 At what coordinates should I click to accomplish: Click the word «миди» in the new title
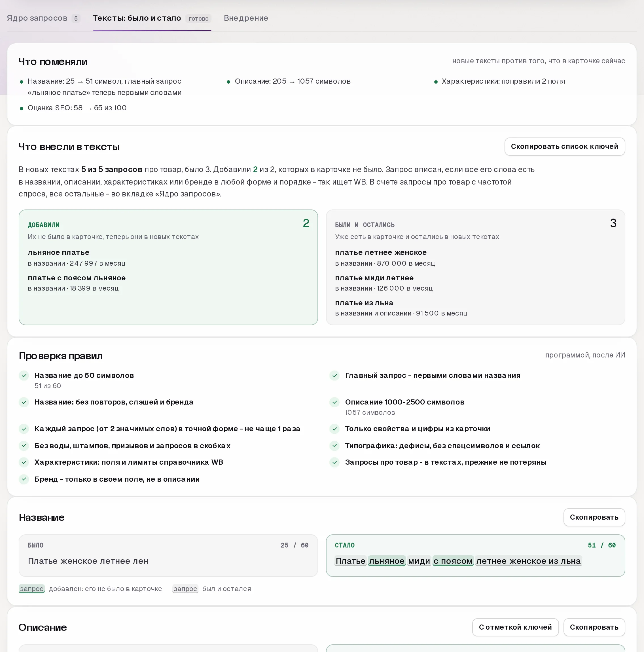[419, 561]
